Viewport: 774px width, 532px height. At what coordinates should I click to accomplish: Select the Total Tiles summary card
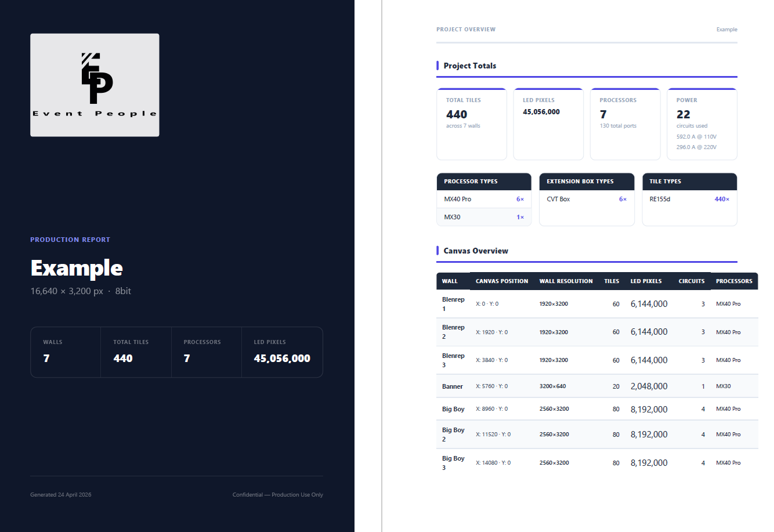click(471, 124)
